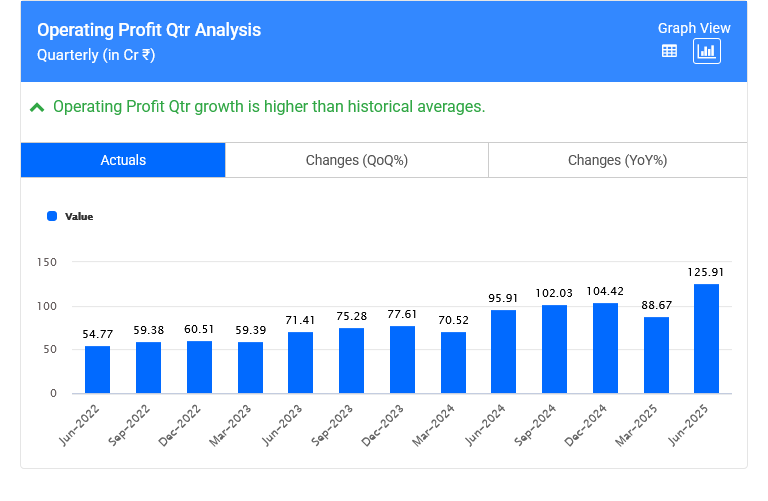Switch to Changes (YoY%) tab
768x501 pixels.
click(617, 160)
